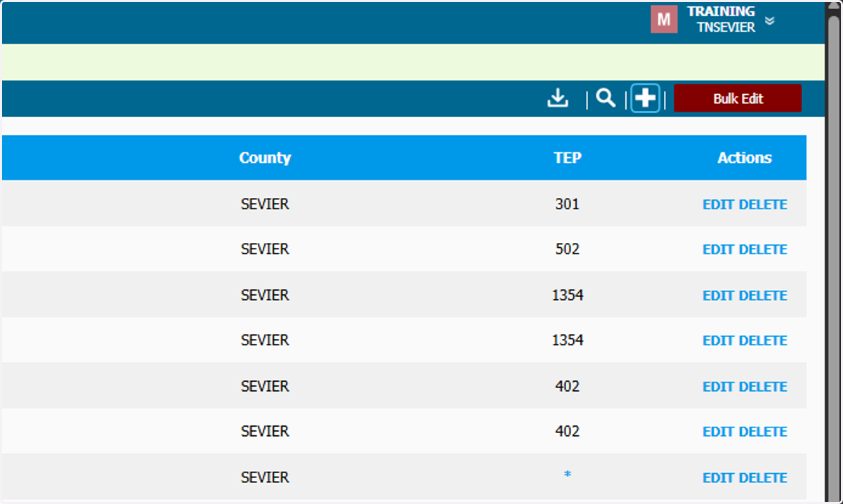
Task: Open search with the magnifier icon
Action: pyautogui.click(x=606, y=98)
